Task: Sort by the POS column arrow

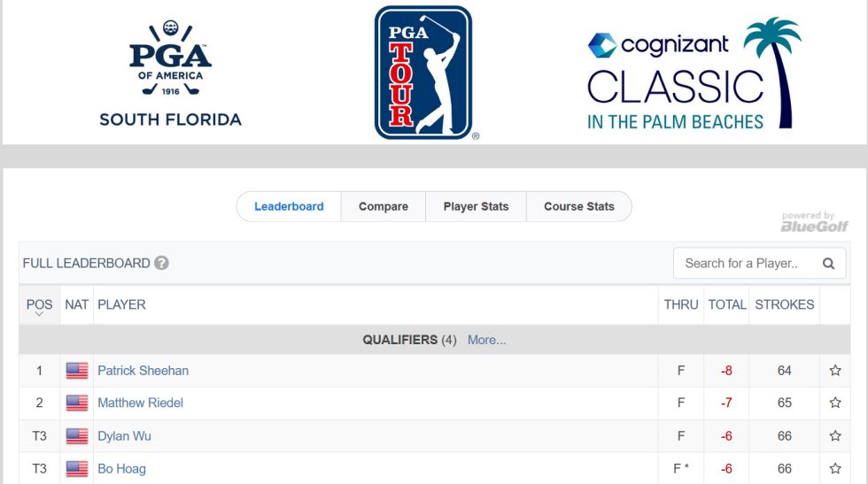Action: pos(39,313)
